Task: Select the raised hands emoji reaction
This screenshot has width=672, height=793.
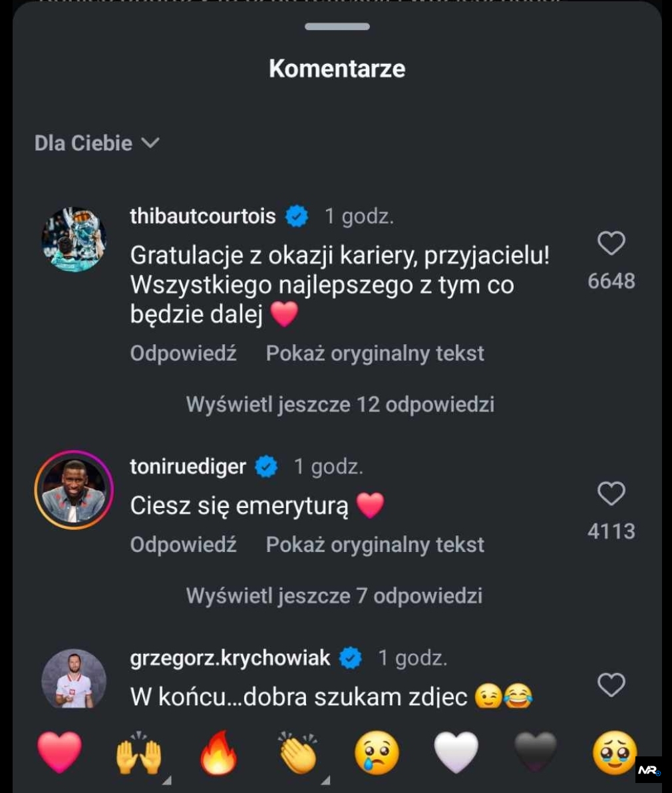Action: (139, 753)
